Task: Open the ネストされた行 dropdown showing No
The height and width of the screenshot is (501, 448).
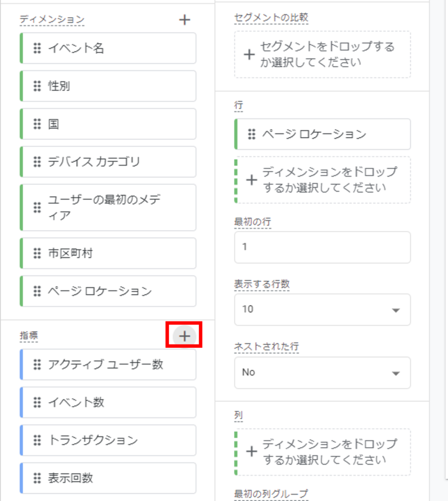Action: pos(322,372)
